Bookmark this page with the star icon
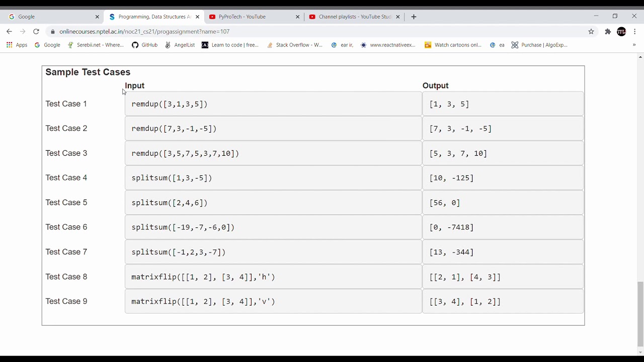This screenshot has height=362, width=644. click(x=591, y=31)
